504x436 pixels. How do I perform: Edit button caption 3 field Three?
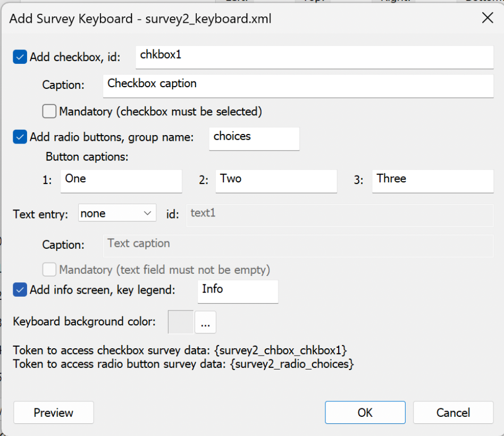click(433, 181)
